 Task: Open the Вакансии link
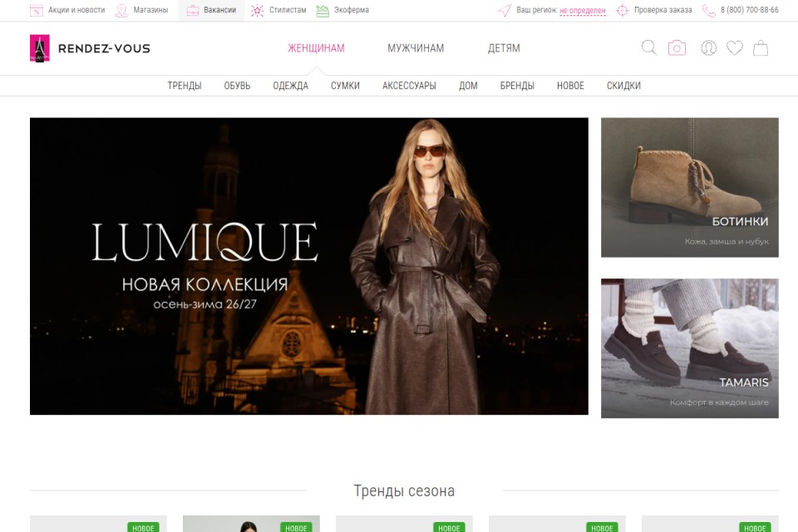219,10
